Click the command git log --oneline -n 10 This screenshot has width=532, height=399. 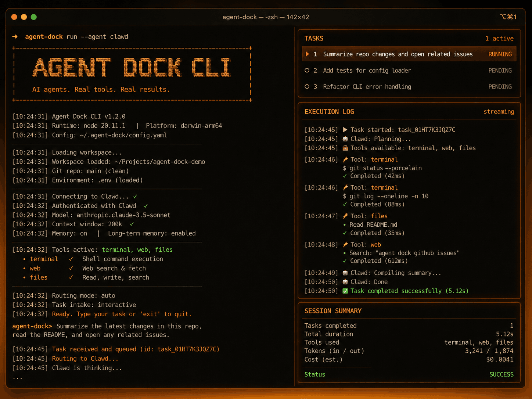(385, 196)
